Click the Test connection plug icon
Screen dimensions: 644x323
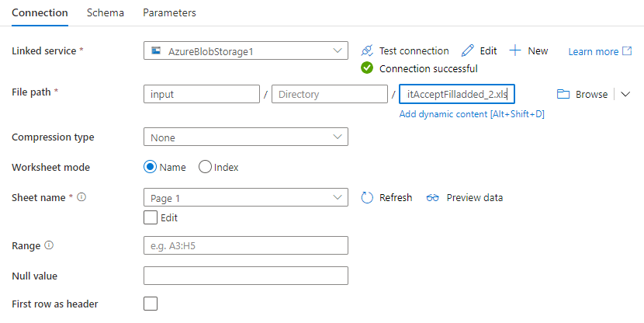pos(368,50)
